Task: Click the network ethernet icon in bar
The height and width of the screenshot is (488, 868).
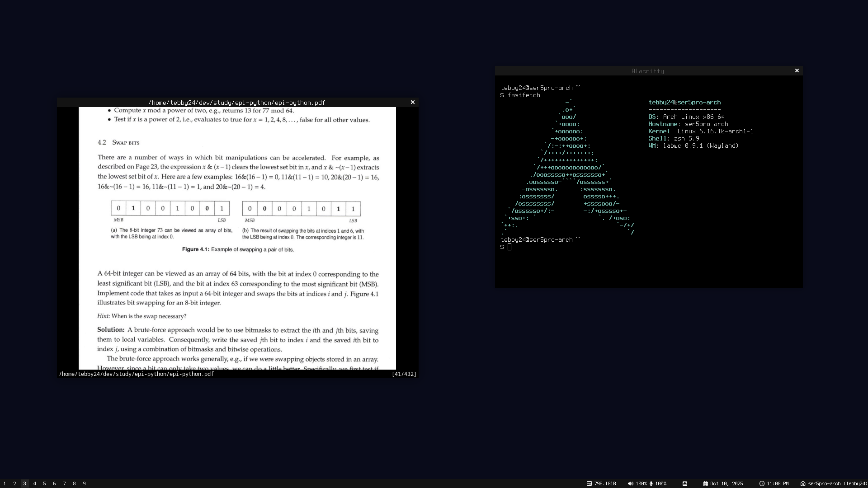Action: (x=685, y=483)
